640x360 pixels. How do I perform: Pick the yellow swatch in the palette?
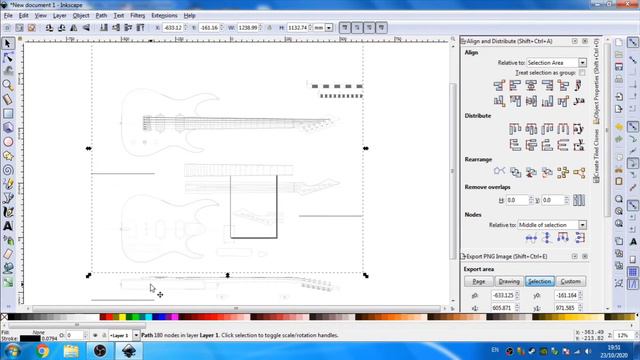pos(122,317)
